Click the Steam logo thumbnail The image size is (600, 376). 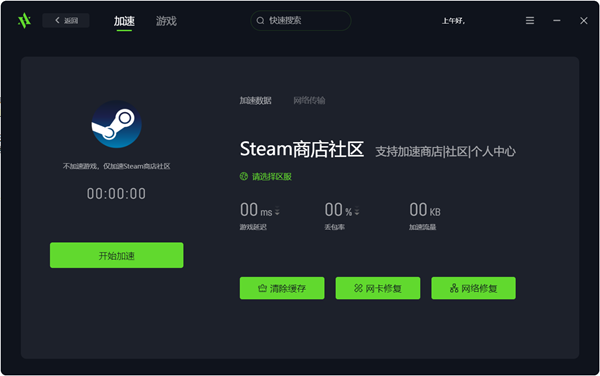click(x=116, y=124)
